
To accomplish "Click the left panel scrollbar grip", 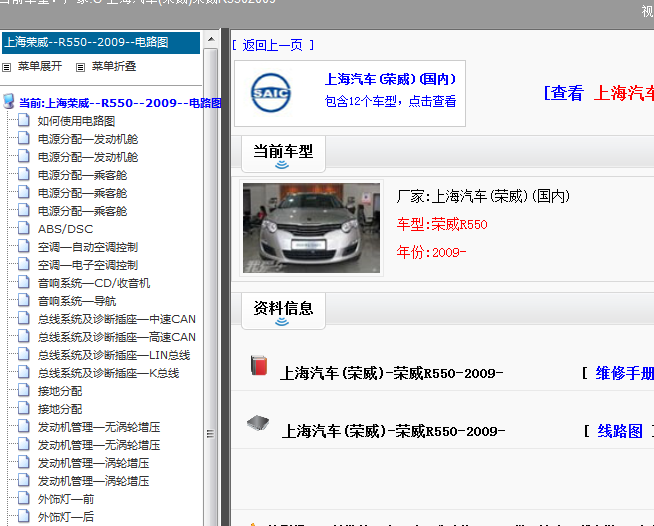I will pos(211,434).
